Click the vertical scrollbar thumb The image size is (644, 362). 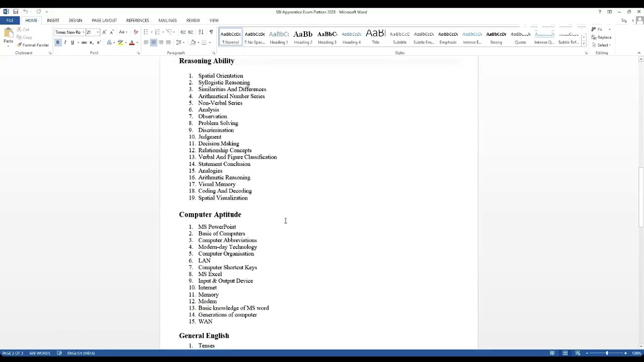point(640,197)
